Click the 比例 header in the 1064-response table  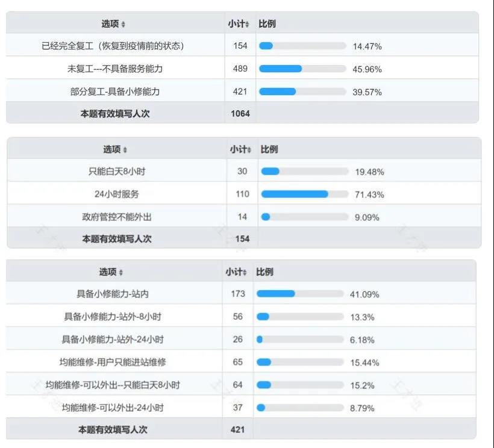[267, 24]
